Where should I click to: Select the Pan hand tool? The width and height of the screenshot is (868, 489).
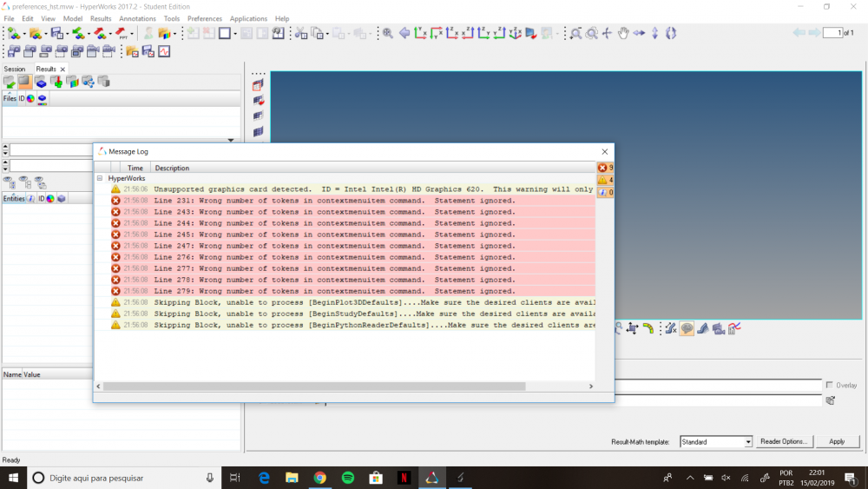[x=622, y=33]
